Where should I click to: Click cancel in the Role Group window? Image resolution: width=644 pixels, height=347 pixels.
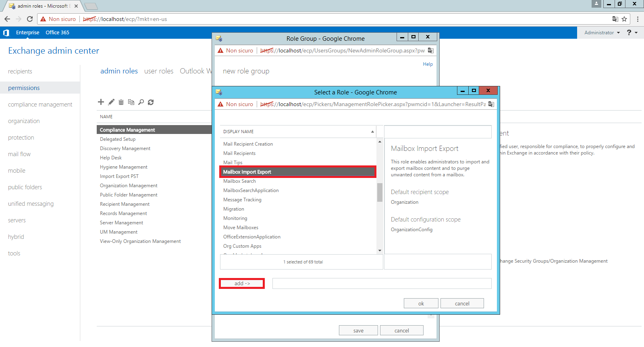click(401, 330)
